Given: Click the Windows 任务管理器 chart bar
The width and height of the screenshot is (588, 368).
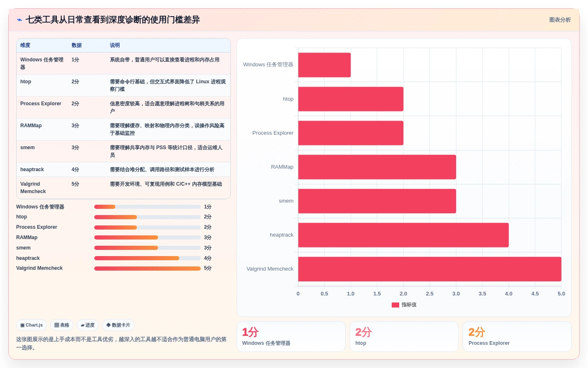Looking at the screenshot, I should 324,65.
